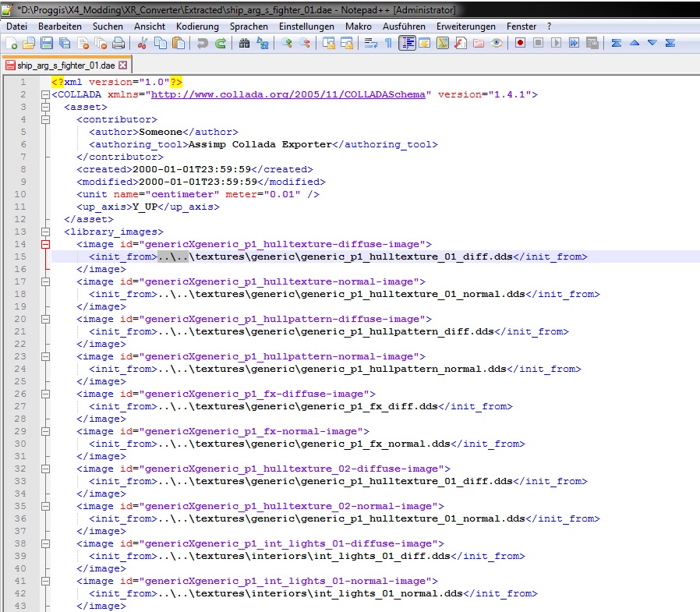700x612 pixels.
Task: Click blue down triangle toolbar icon
Action: point(652,44)
